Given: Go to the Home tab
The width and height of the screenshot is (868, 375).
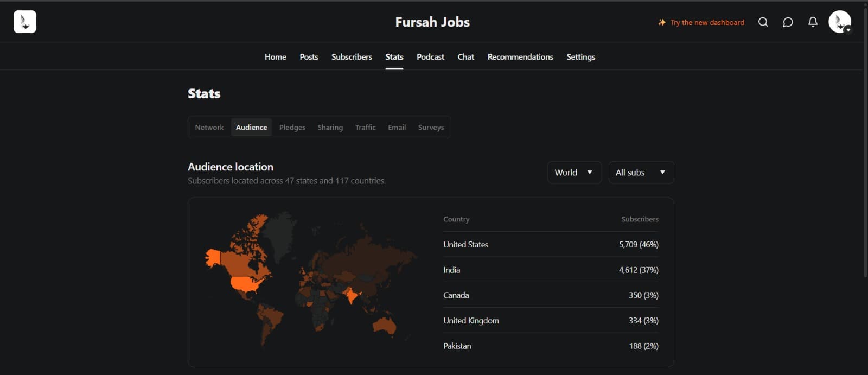Looking at the screenshot, I should click(x=276, y=56).
